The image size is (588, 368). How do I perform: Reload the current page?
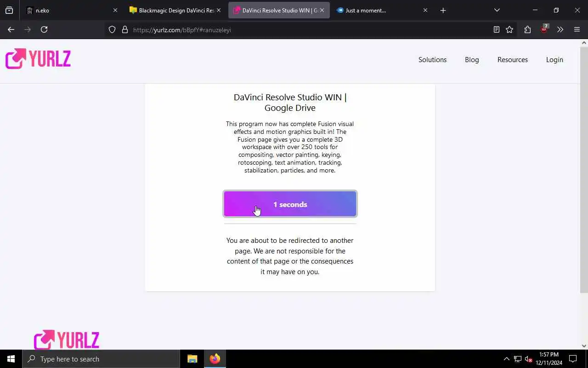click(x=44, y=29)
